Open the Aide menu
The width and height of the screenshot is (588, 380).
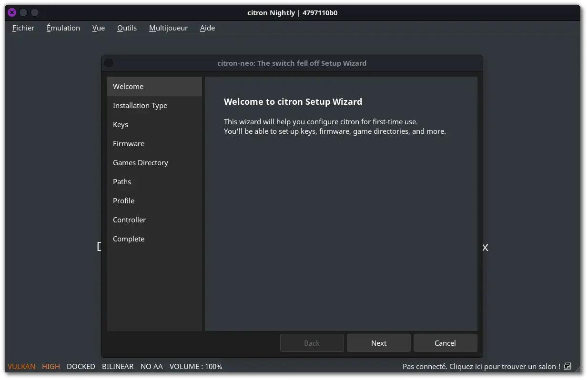(x=207, y=28)
